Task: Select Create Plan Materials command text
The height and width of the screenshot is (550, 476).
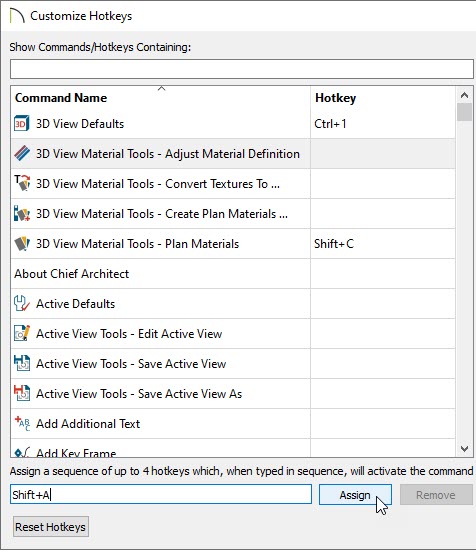Action: tap(162, 214)
